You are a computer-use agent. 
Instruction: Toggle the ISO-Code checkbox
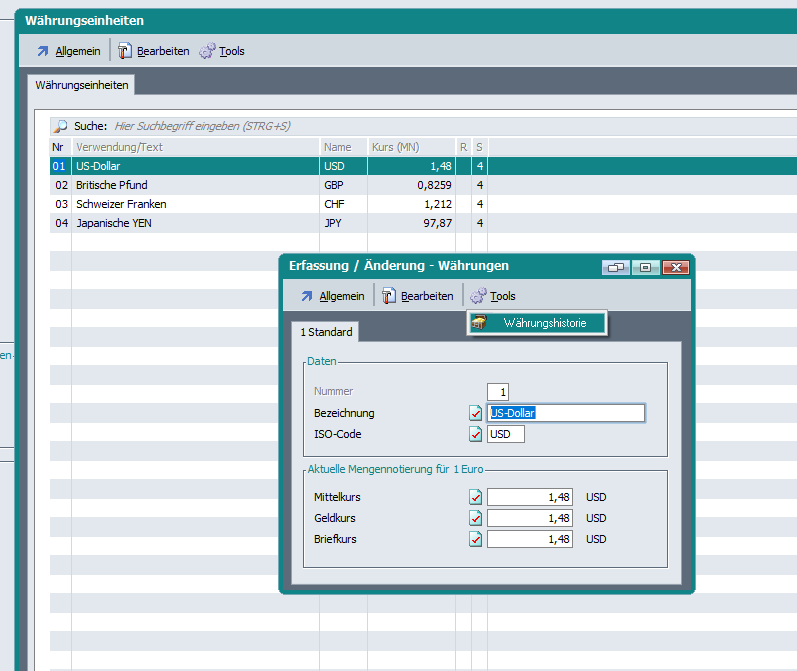(x=476, y=434)
